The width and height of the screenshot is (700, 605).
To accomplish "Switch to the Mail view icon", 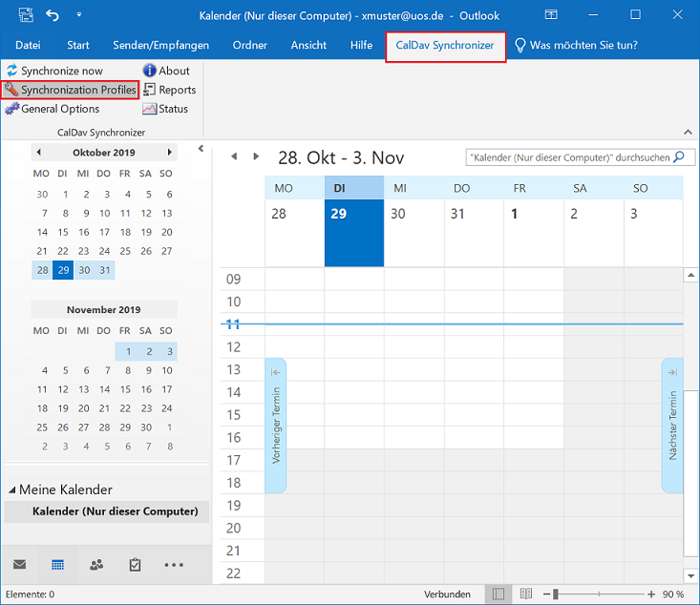I will [x=19, y=564].
